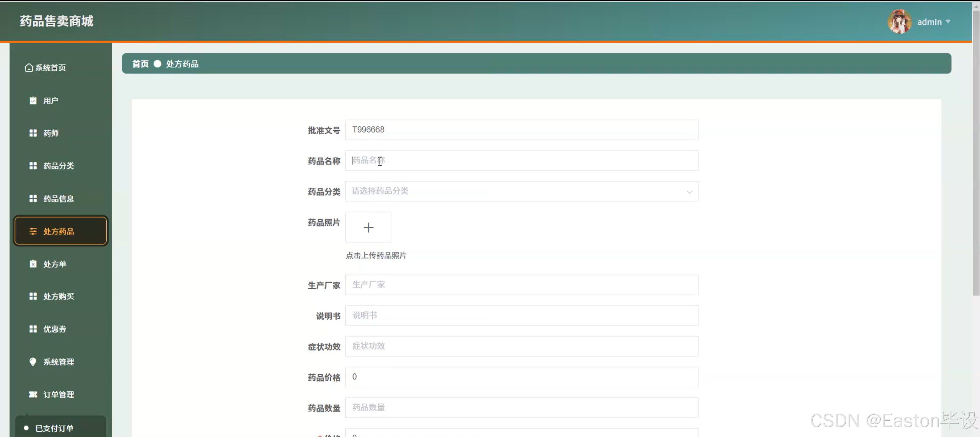The image size is (980, 437).
Task: Click the grid icon next to 处方购买
Action: coord(33,296)
